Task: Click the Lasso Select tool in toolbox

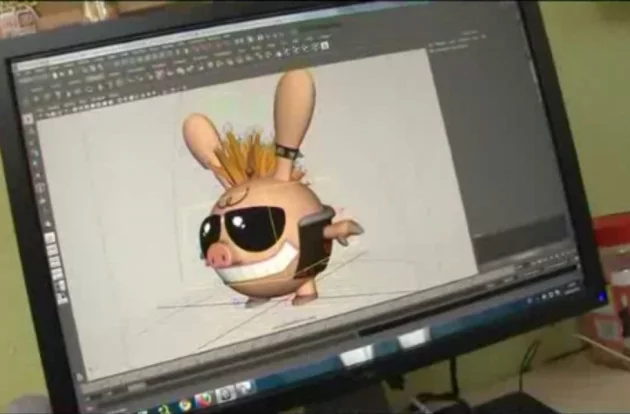Action: pos(30,131)
